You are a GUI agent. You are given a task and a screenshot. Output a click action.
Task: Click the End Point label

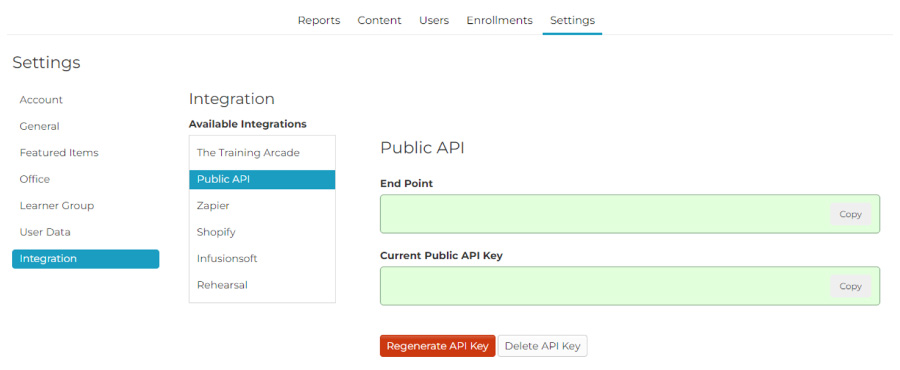406,184
